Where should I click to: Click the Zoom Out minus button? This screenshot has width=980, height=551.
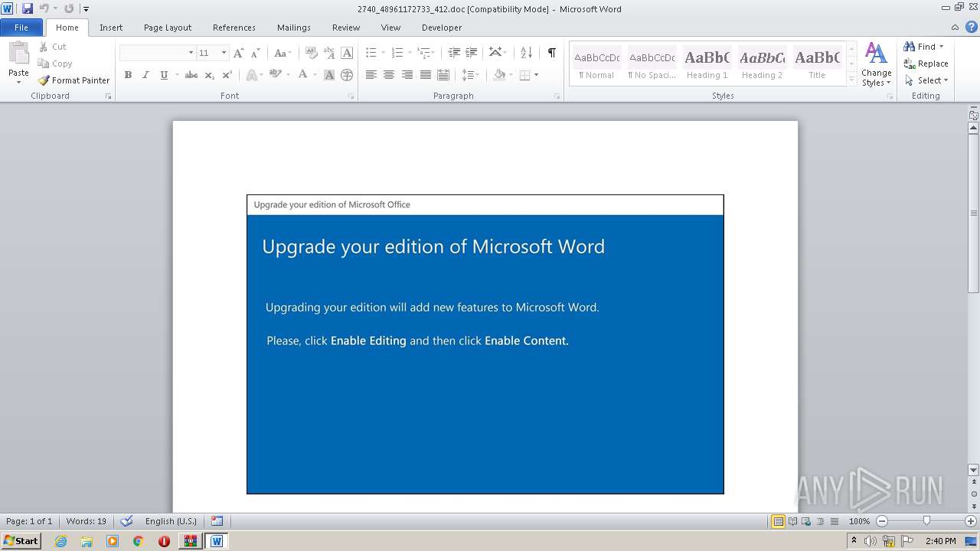click(x=882, y=521)
